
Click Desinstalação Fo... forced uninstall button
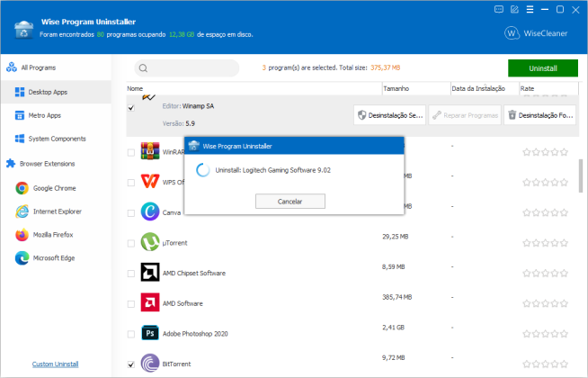539,115
